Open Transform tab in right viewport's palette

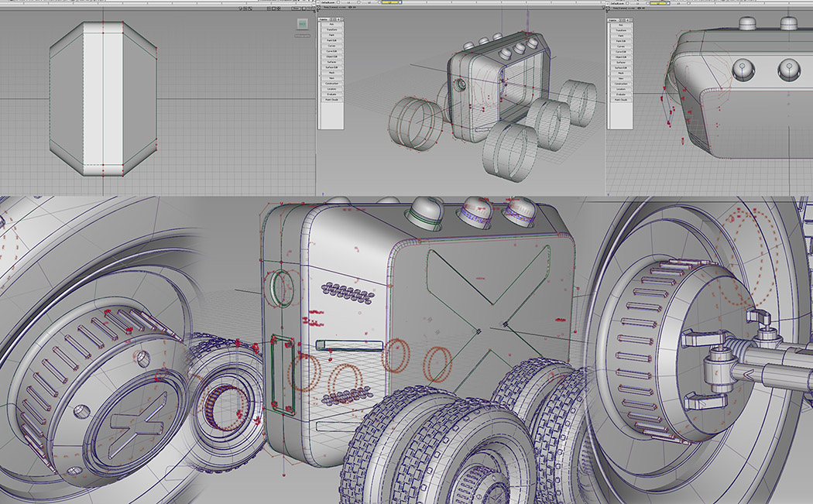620,30
